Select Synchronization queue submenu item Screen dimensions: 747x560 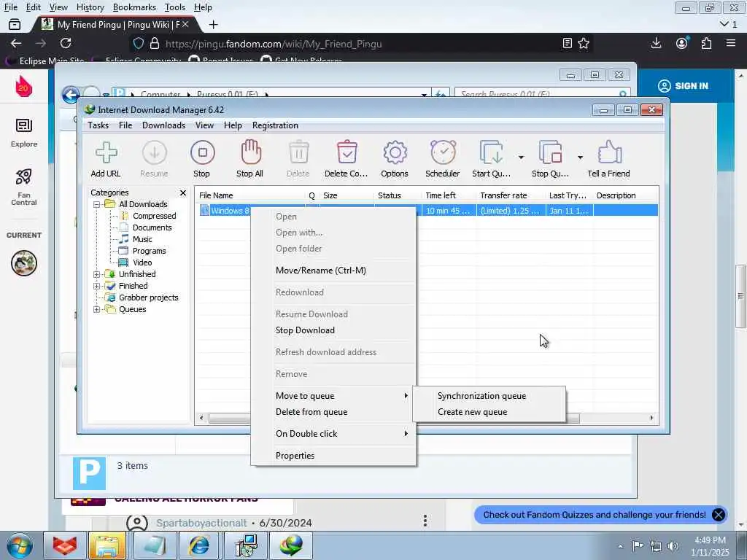click(489, 396)
